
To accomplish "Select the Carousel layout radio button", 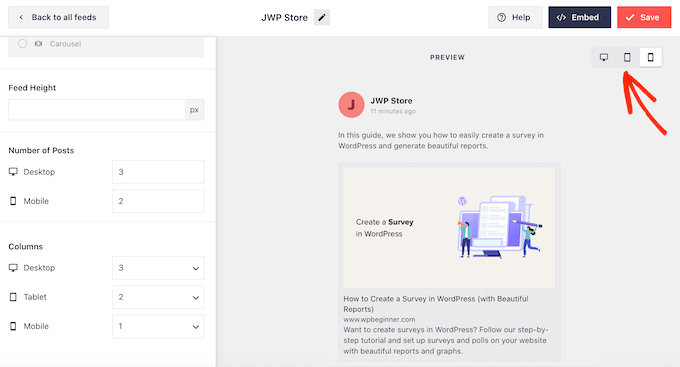I will [x=23, y=43].
